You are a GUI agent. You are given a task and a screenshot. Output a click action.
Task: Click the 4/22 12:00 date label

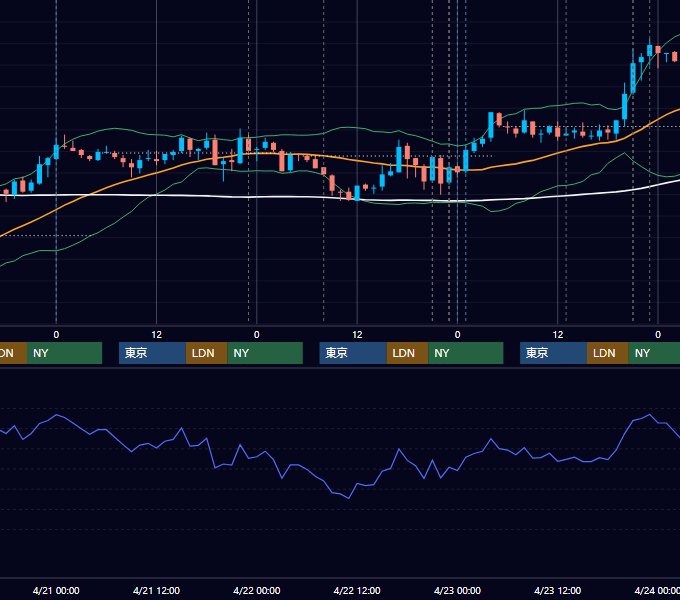357,590
